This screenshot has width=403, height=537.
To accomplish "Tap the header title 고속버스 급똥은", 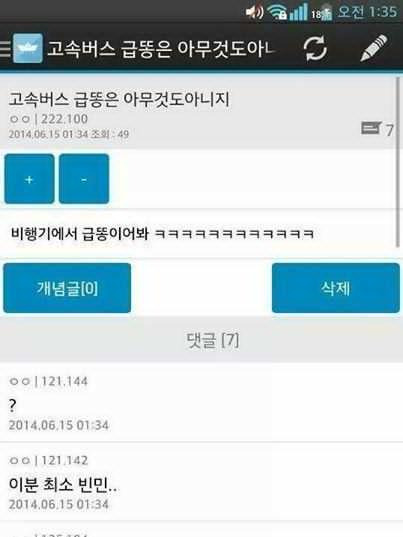I will [161, 48].
